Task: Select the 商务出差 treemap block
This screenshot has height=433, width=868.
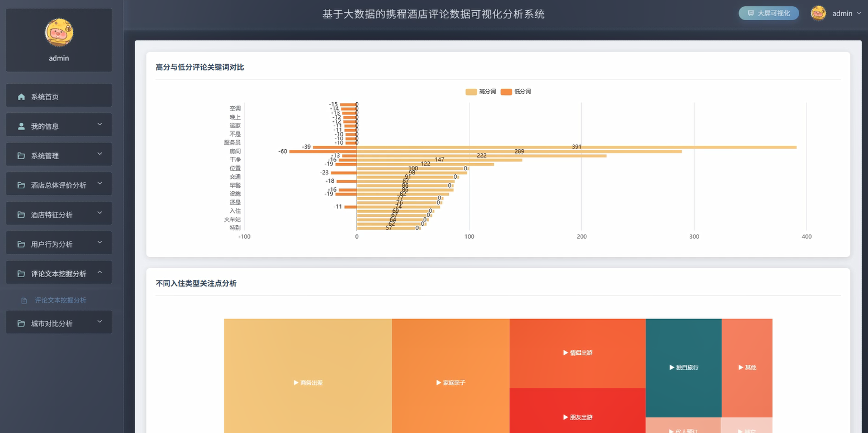Action: point(308,376)
